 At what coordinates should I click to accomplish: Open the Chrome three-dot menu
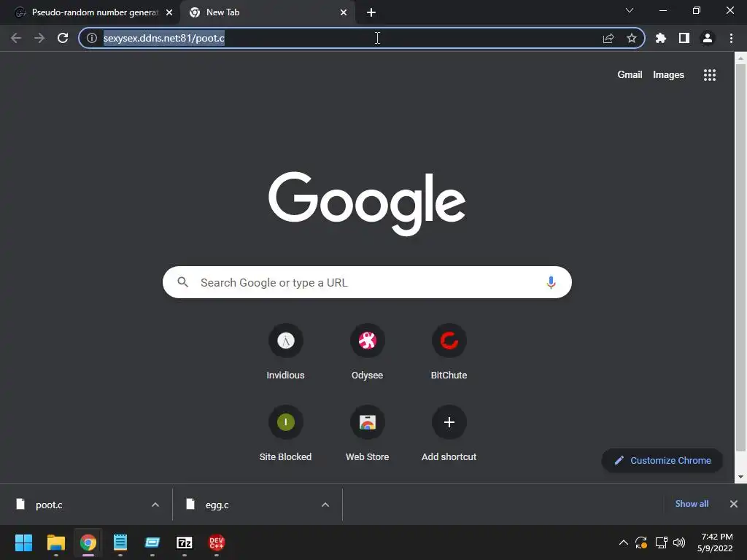(x=731, y=38)
